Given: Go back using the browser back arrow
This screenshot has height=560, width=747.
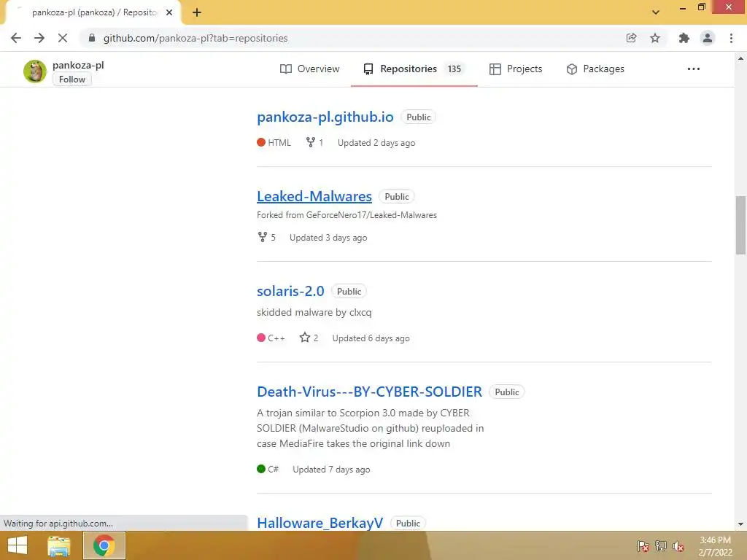Looking at the screenshot, I should point(16,38).
